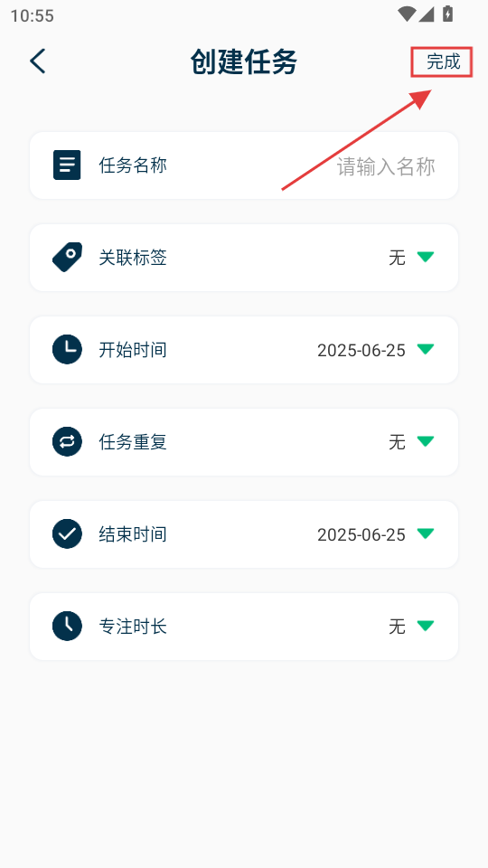Tap the back arrow icon
This screenshot has height=868, width=488.
[x=38, y=61]
